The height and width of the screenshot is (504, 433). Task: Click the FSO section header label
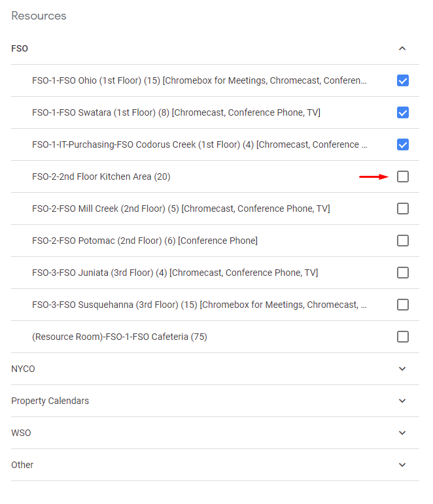20,48
